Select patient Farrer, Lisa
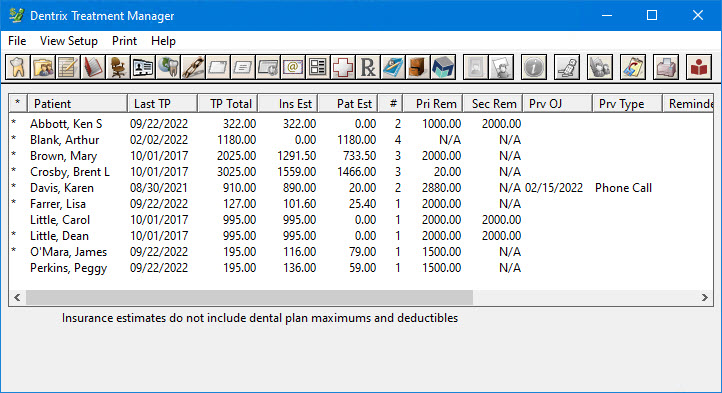The height and width of the screenshot is (393, 722). [x=58, y=204]
